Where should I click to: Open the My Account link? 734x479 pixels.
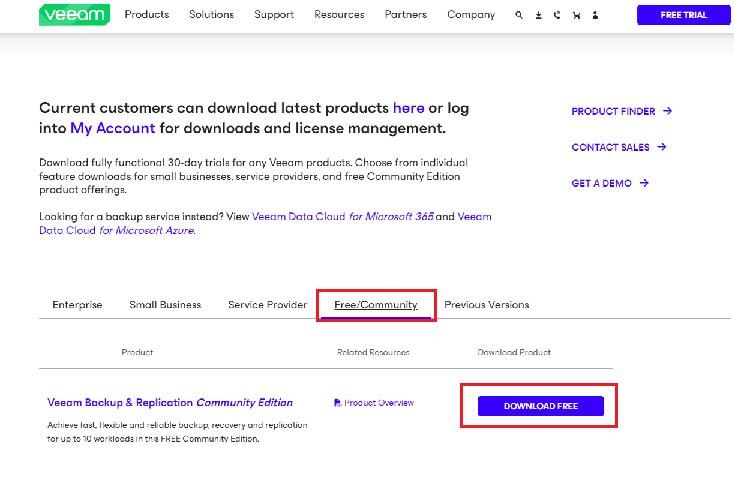click(112, 128)
